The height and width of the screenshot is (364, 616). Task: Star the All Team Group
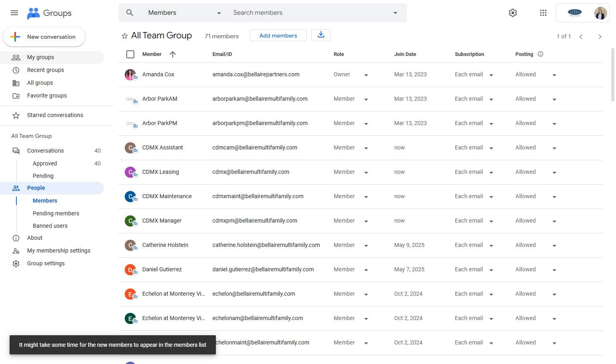coord(125,36)
